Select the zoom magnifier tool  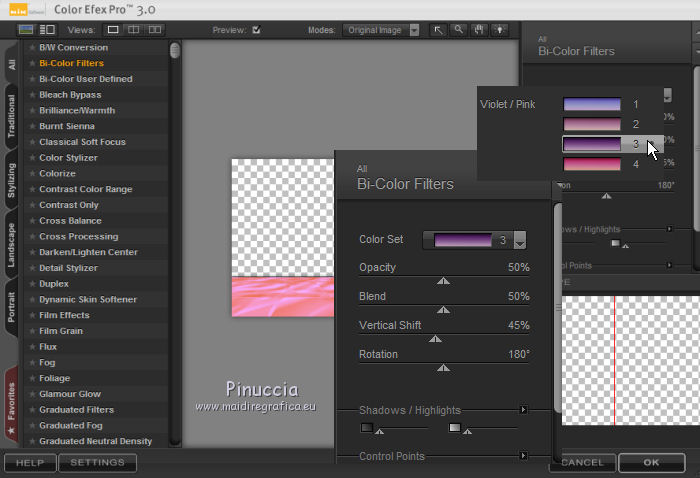pos(459,30)
